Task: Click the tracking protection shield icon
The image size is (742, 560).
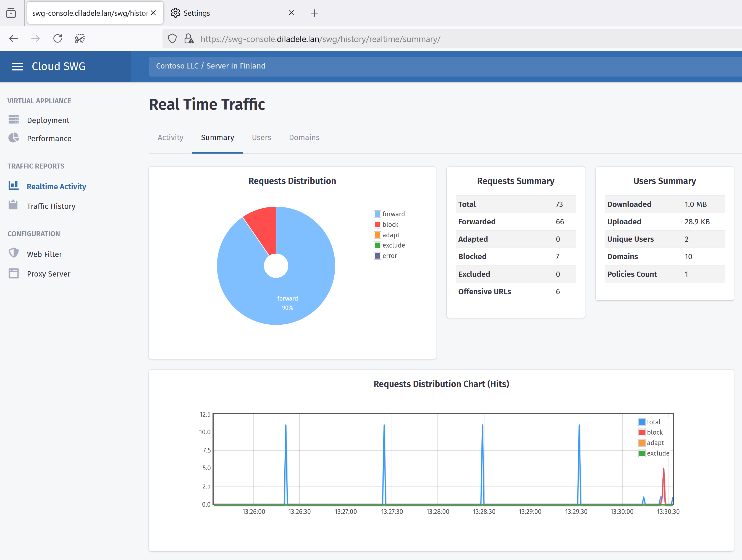Action: [x=172, y=39]
